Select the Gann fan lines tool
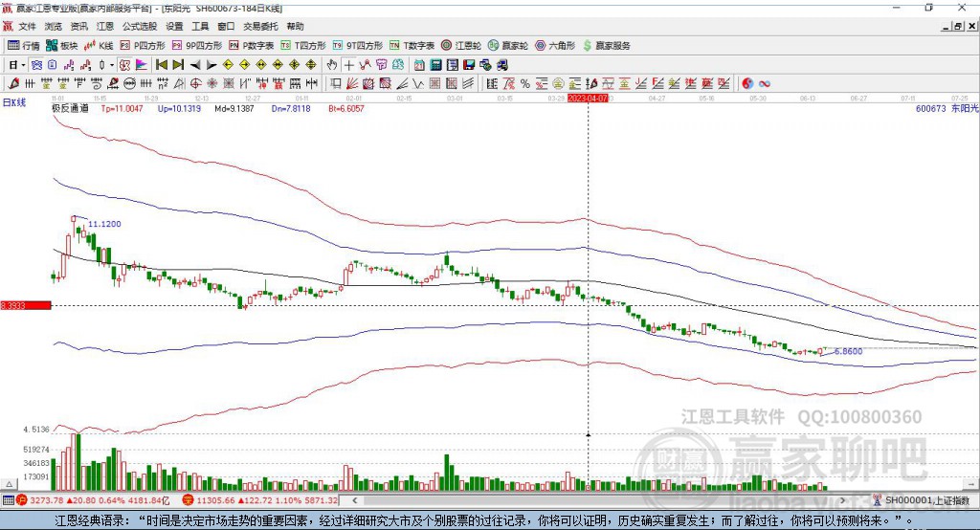This screenshot has height=530, width=980. tap(352, 84)
